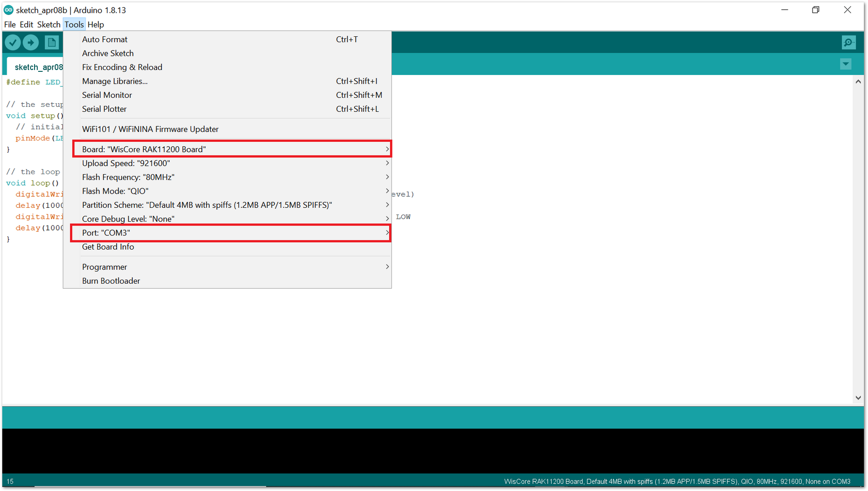This screenshot has height=491, width=868.
Task: Expand Flash Frequency 80MHz submenu
Action: [x=227, y=177]
